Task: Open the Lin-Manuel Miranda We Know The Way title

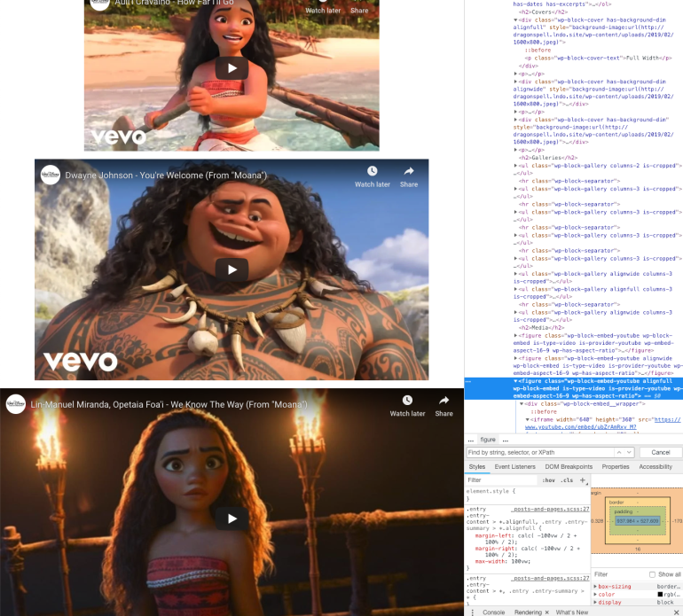Action: pos(169,404)
